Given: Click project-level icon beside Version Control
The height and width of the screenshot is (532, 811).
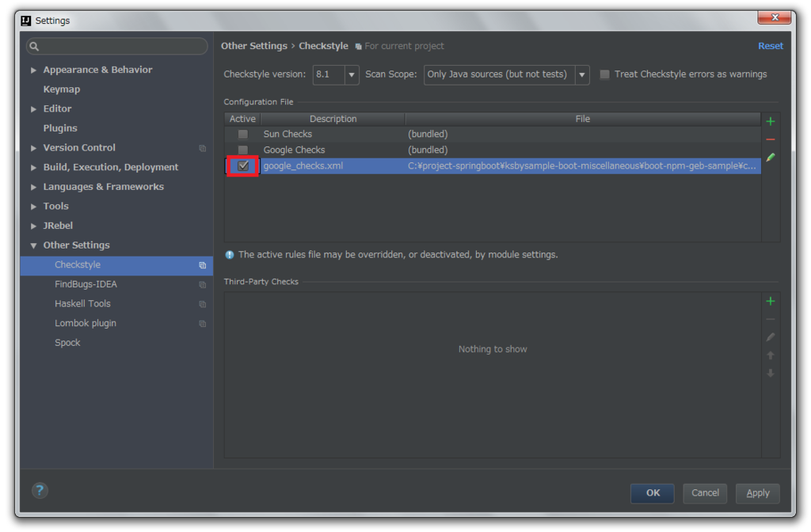Looking at the screenshot, I should click(x=202, y=148).
